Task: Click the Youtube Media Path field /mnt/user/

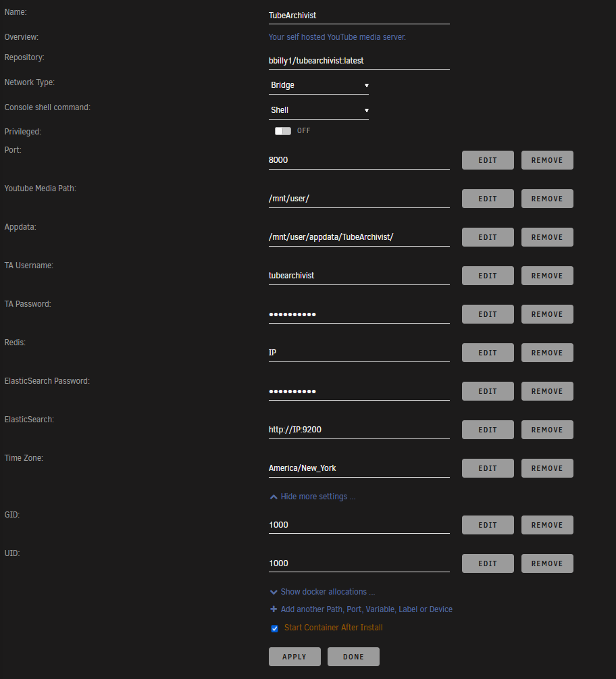Action: (359, 199)
